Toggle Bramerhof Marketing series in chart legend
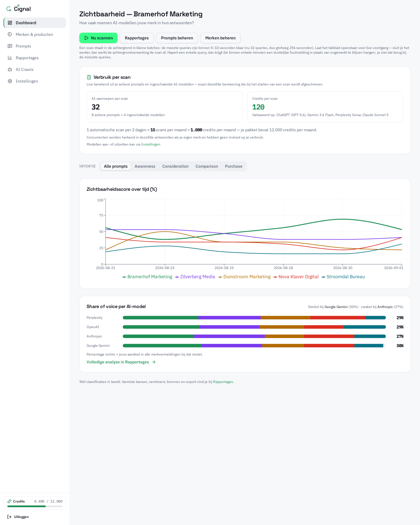 (147, 277)
